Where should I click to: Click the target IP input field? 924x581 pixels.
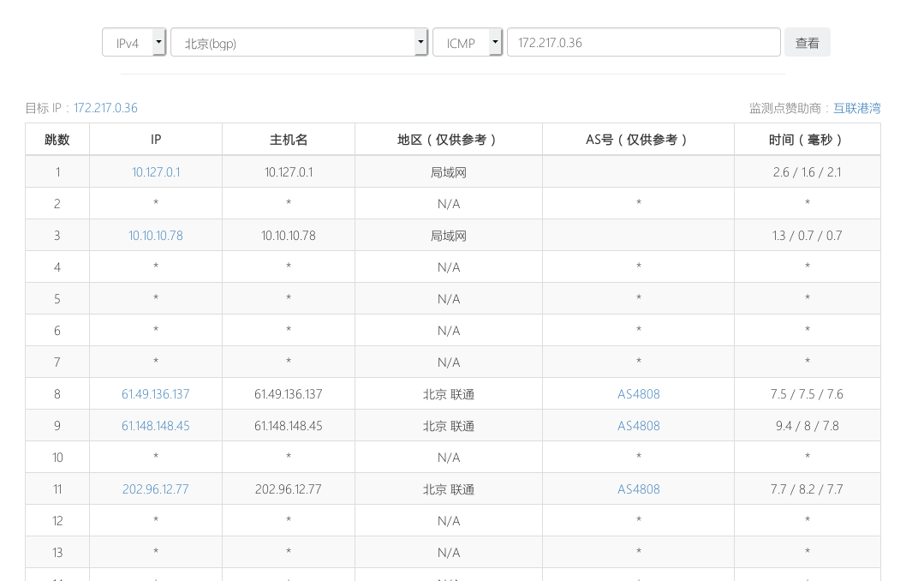(643, 43)
